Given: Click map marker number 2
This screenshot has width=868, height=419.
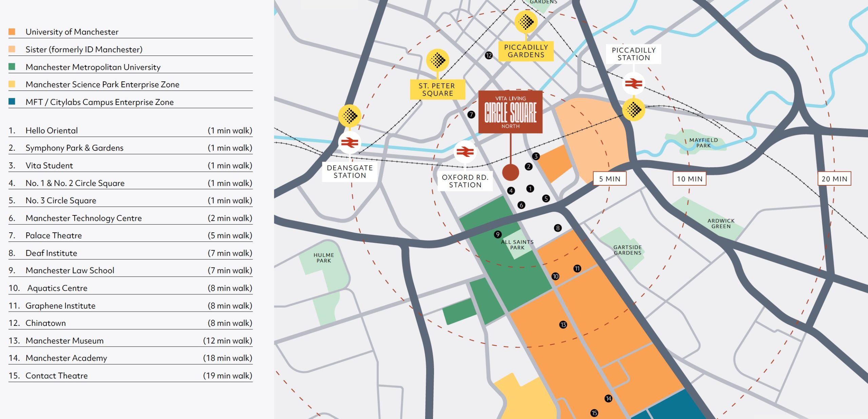Looking at the screenshot, I should [528, 167].
